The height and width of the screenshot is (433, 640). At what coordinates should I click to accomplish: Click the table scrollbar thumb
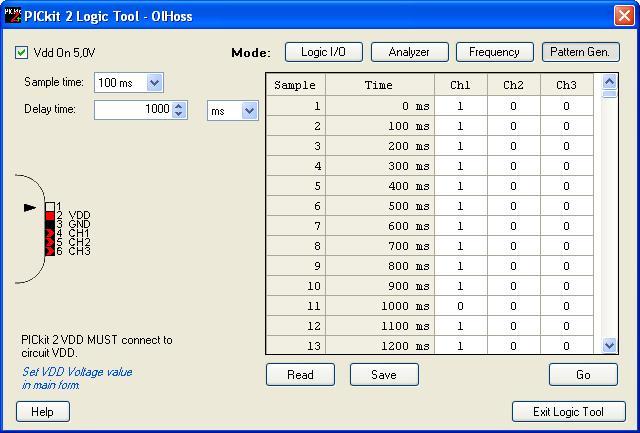pos(609,94)
